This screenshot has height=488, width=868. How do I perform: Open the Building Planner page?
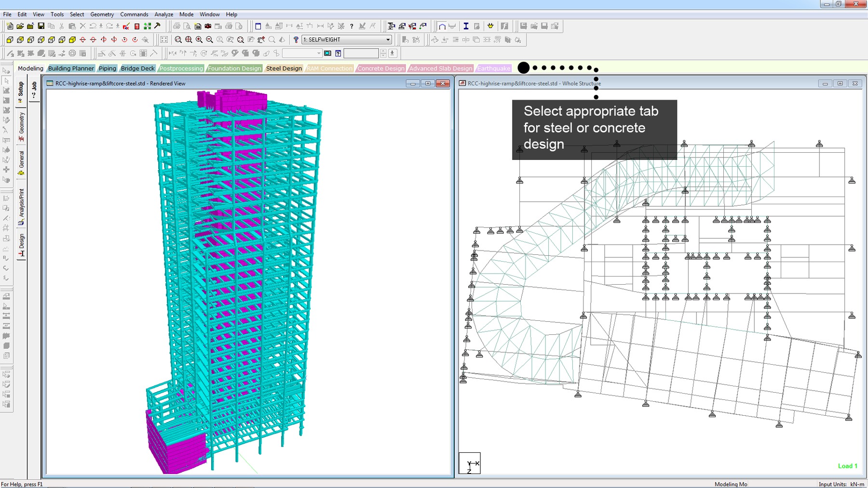click(x=70, y=68)
